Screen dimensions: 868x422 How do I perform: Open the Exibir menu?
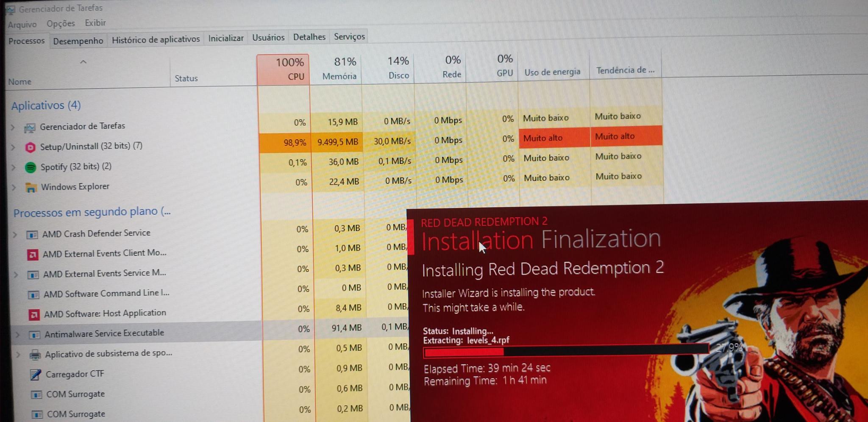(95, 23)
